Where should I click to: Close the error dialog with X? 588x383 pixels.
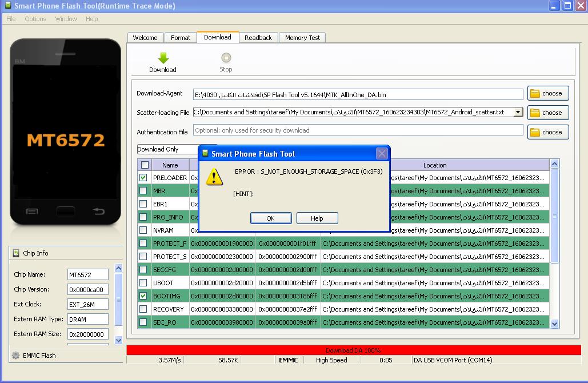click(x=382, y=153)
